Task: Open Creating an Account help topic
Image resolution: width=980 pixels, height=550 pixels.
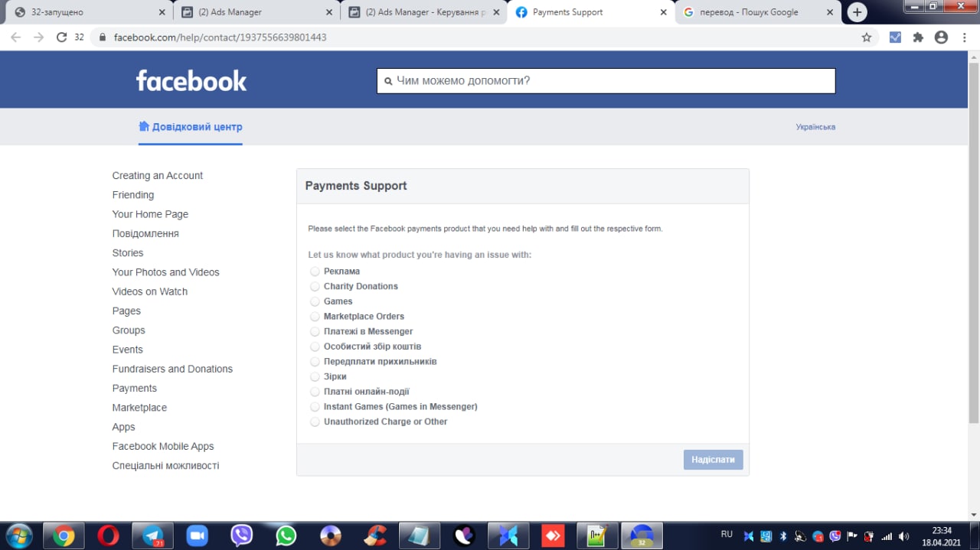Action: [x=158, y=175]
